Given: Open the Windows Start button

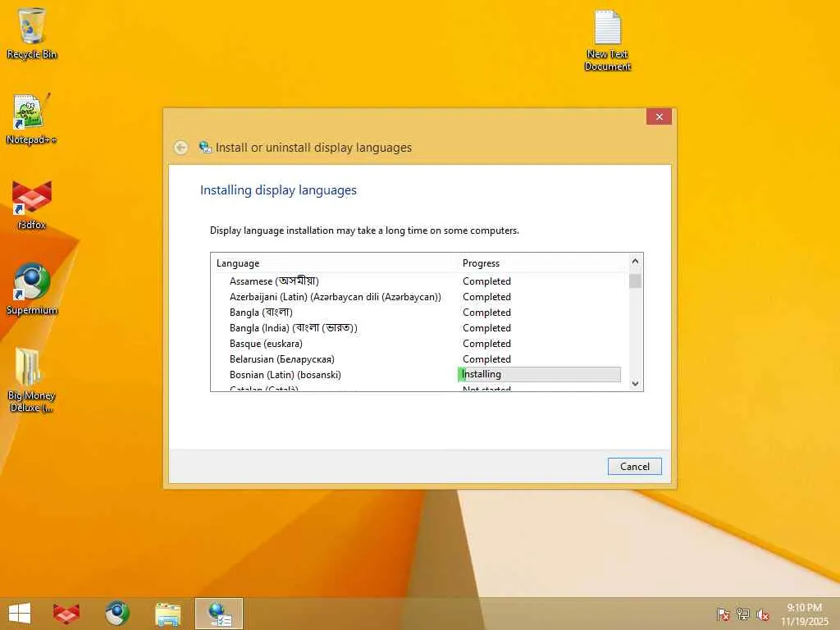Looking at the screenshot, I should click(x=20, y=614).
